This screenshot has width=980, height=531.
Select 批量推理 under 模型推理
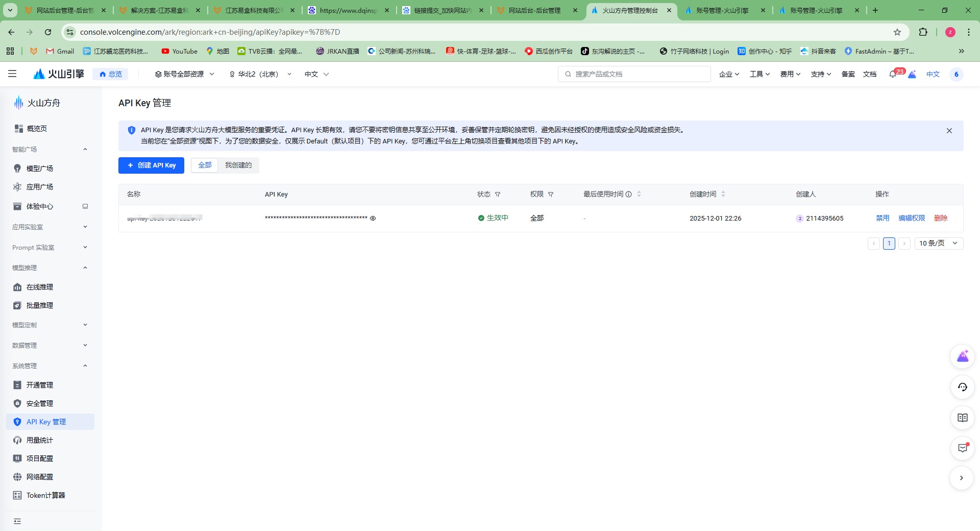tap(39, 305)
